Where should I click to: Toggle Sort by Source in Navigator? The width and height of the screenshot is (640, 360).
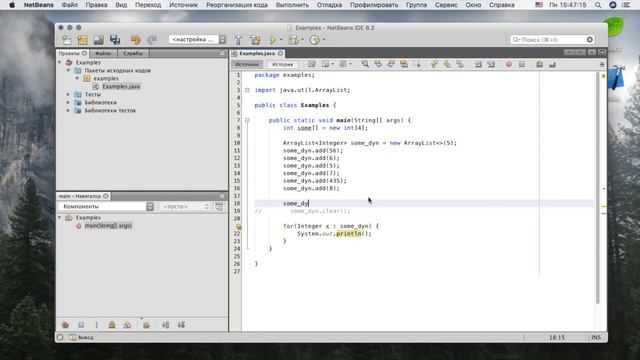click(181, 325)
